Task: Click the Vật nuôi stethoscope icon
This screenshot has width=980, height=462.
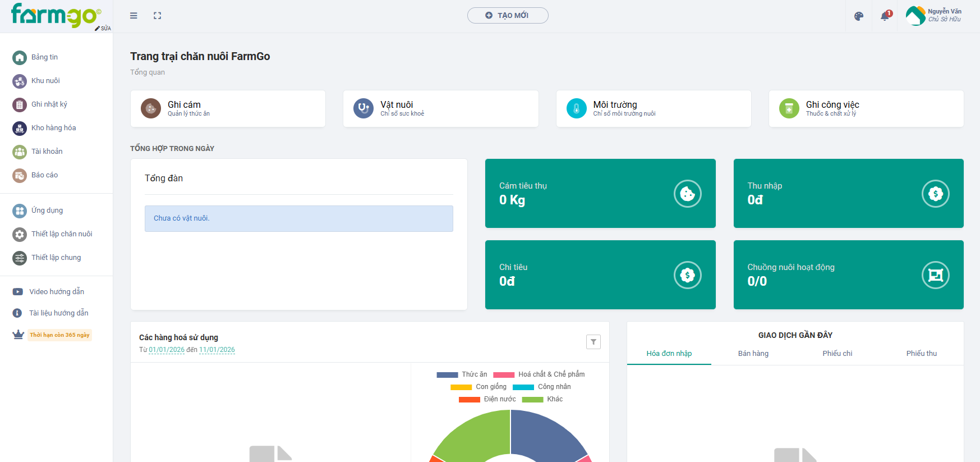Action: (x=364, y=108)
